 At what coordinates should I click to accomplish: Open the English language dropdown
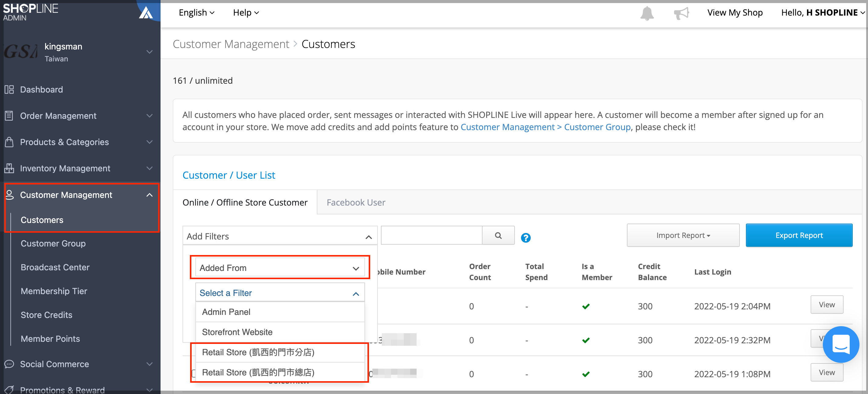[x=197, y=13]
